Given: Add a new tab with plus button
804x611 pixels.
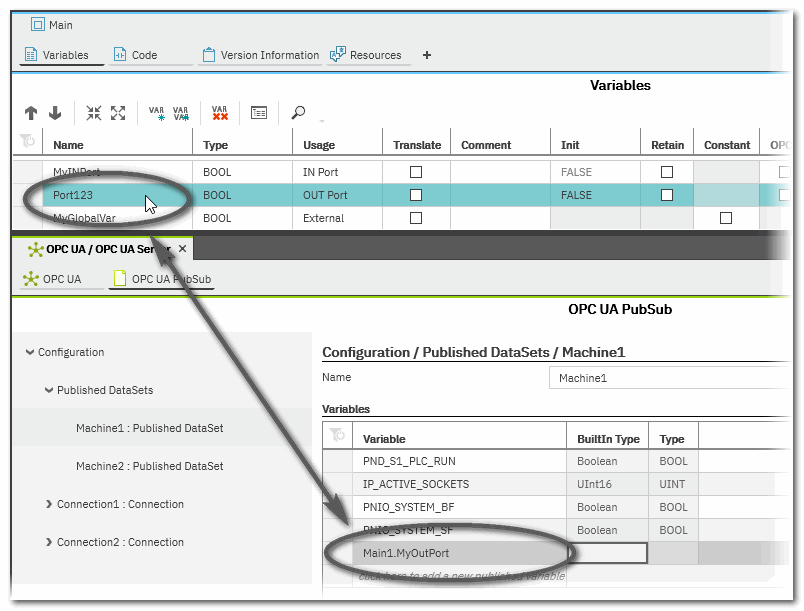Looking at the screenshot, I should coord(427,55).
